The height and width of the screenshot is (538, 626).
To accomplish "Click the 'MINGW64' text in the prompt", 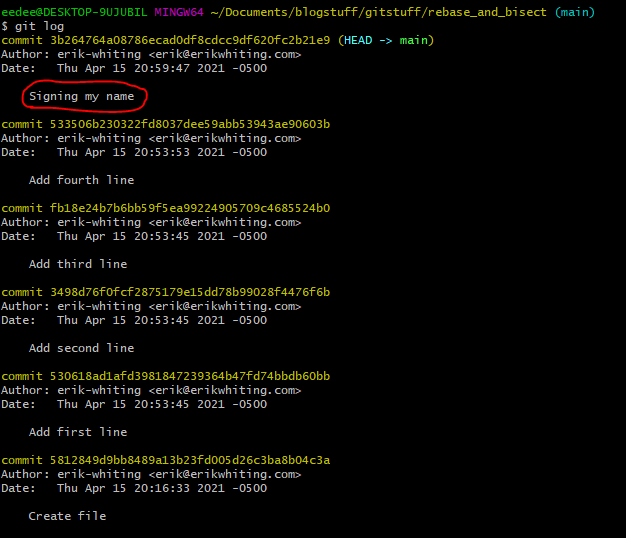I will coord(179,12).
